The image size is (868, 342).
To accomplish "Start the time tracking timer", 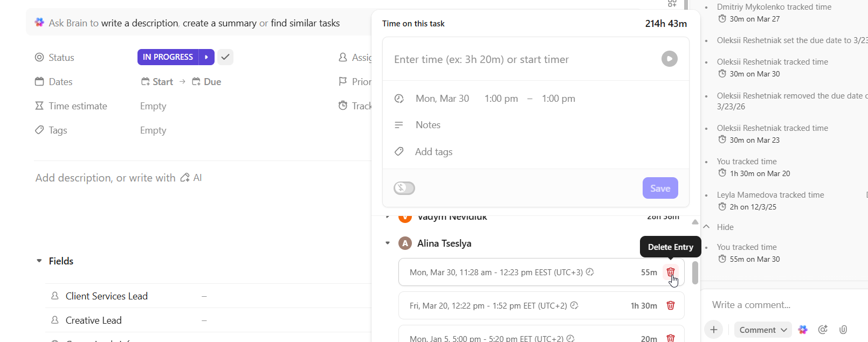I will (x=669, y=59).
